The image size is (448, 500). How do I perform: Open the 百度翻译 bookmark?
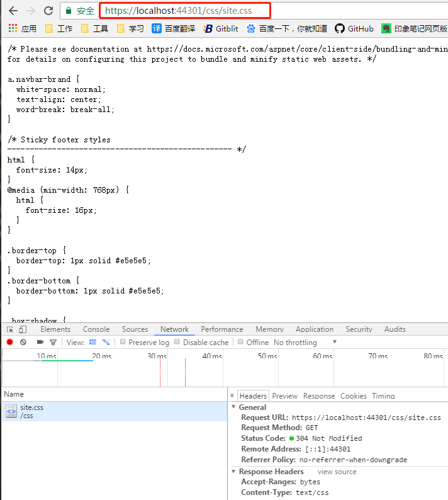pyautogui.click(x=173, y=29)
